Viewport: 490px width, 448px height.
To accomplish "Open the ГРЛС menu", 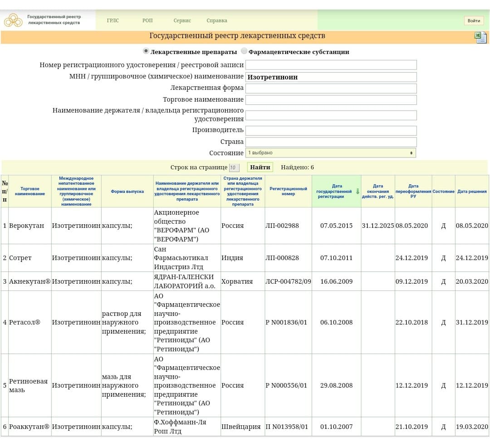I will [x=113, y=20].
